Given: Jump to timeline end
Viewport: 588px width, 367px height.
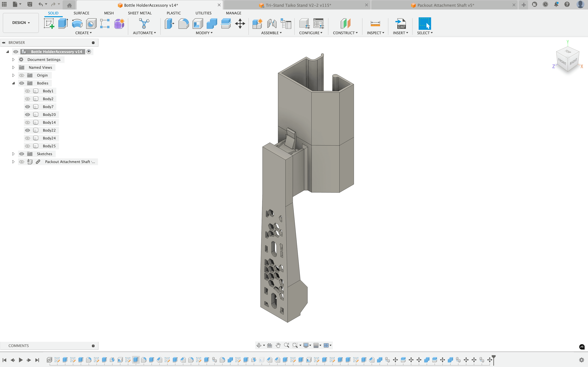Looking at the screenshot, I should coord(37,360).
